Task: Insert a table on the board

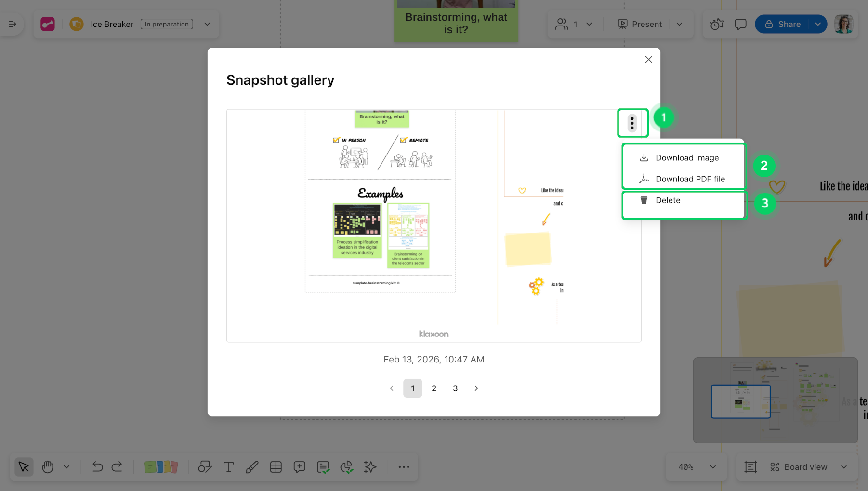Action: coord(276,466)
